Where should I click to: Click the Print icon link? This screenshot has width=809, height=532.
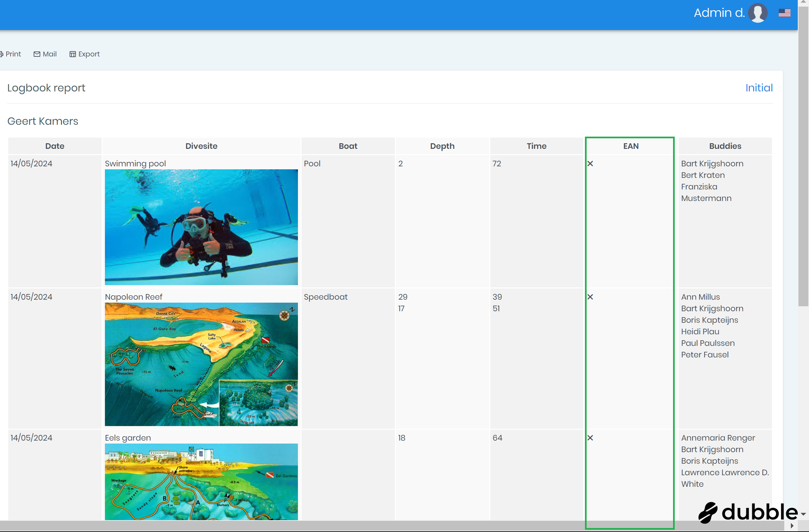point(1,54)
